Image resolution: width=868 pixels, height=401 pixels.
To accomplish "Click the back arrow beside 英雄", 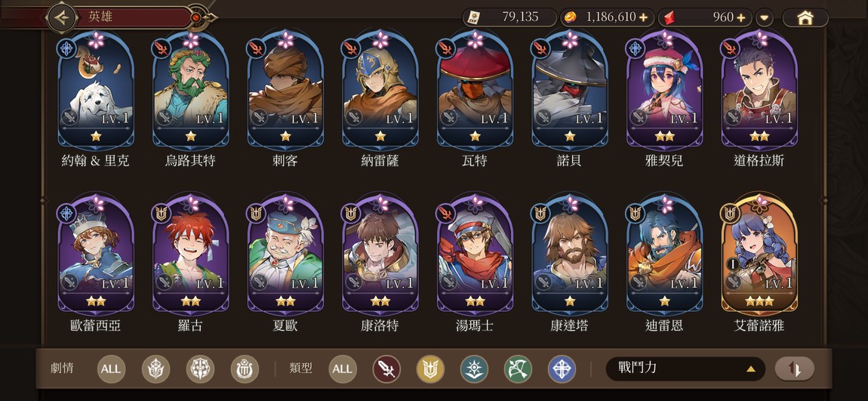I will 61,17.
